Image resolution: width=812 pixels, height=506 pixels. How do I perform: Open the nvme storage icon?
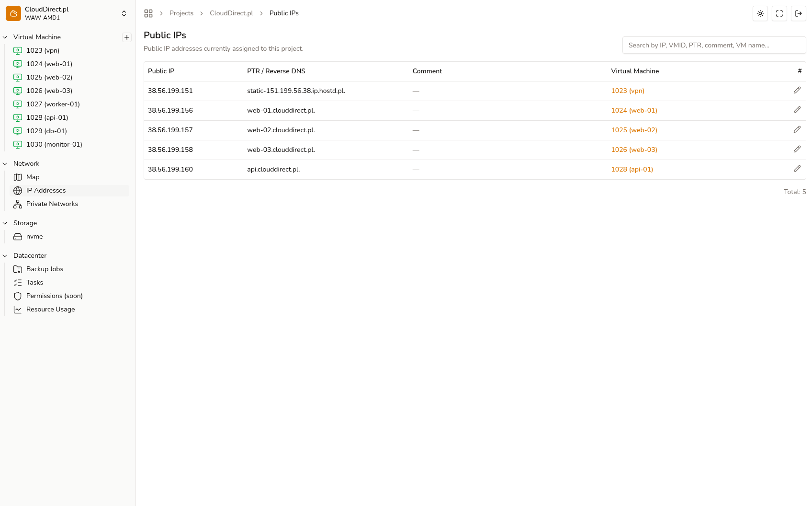(18, 236)
